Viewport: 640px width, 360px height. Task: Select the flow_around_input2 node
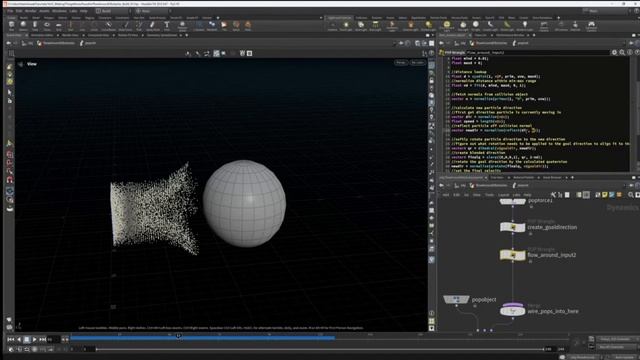pyautogui.click(x=513, y=255)
